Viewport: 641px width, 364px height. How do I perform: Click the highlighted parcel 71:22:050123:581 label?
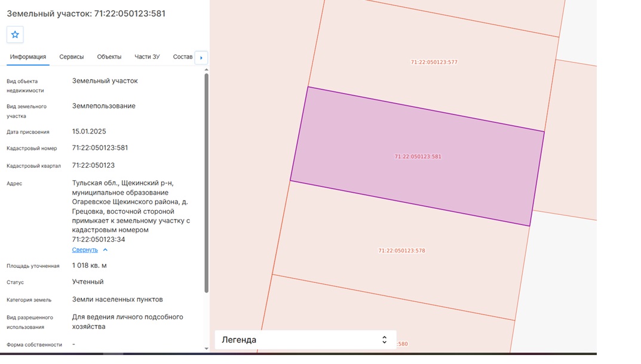(418, 156)
